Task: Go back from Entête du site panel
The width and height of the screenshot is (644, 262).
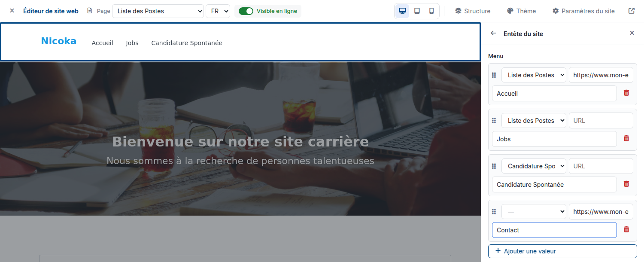Action: pos(493,33)
